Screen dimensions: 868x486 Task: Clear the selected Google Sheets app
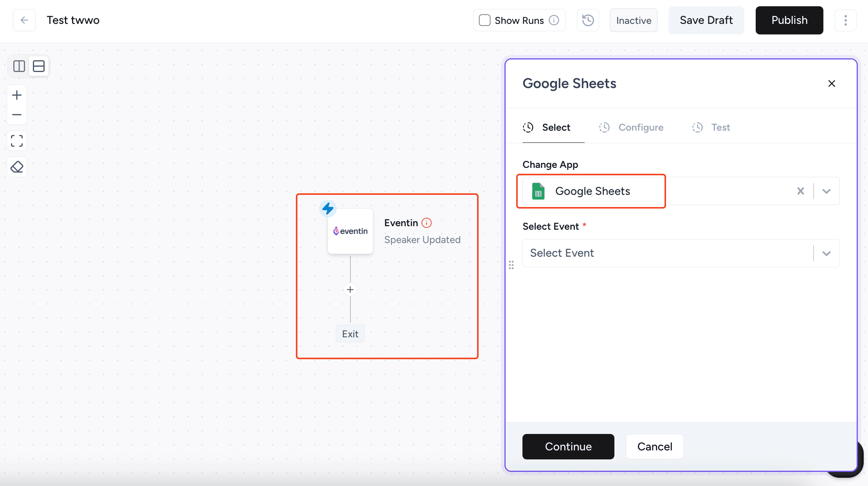801,191
